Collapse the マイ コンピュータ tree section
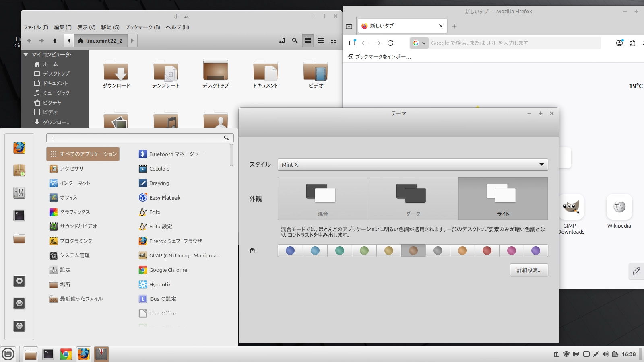This screenshot has height=362, width=644. [x=26, y=54]
